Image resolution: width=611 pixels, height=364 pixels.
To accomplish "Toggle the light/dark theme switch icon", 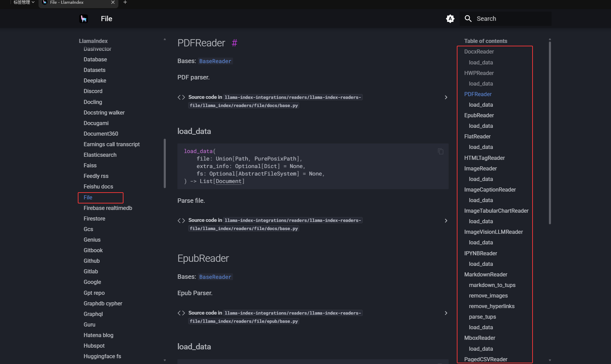I will [x=450, y=19].
